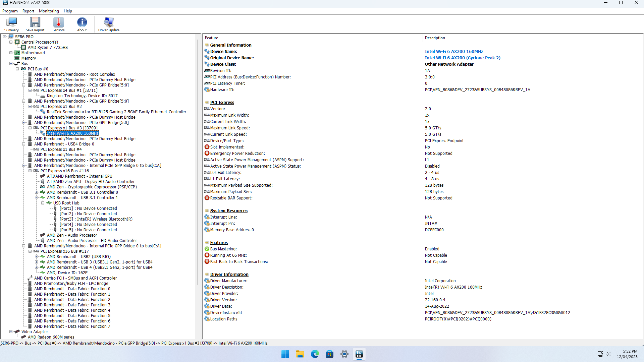Image resolution: width=644 pixels, height=362 pixels.
Task: Click the Audio Processor HD Audio Controller icon
Action: coord(43,241)
